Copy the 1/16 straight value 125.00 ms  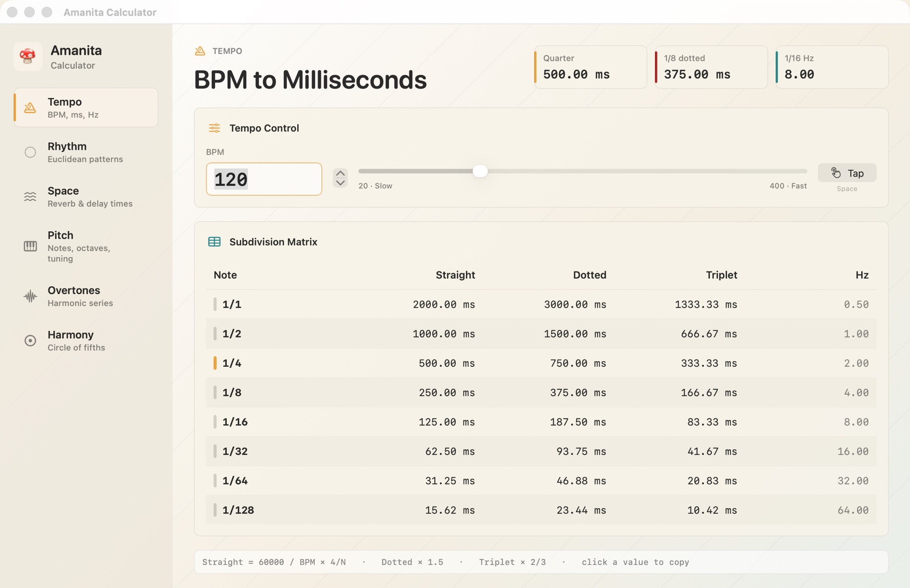point(447,422)
